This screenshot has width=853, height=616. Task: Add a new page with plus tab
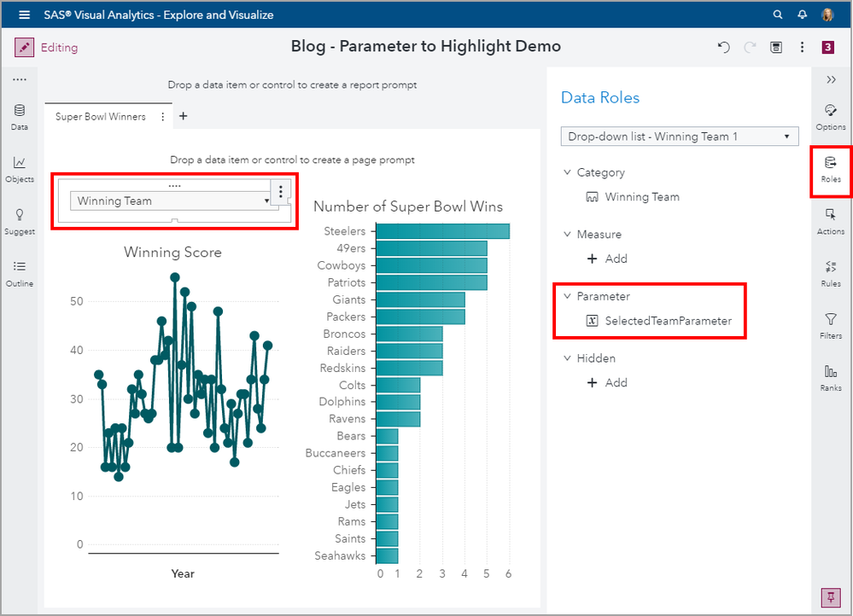pos(183,117)
